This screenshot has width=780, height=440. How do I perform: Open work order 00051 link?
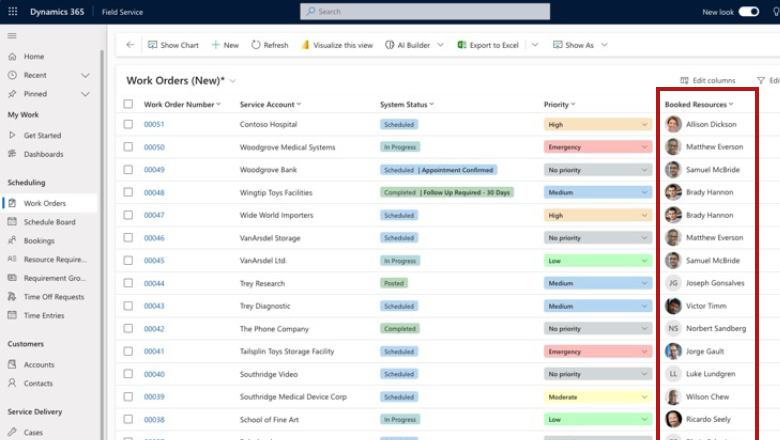[x=154, y=124]
